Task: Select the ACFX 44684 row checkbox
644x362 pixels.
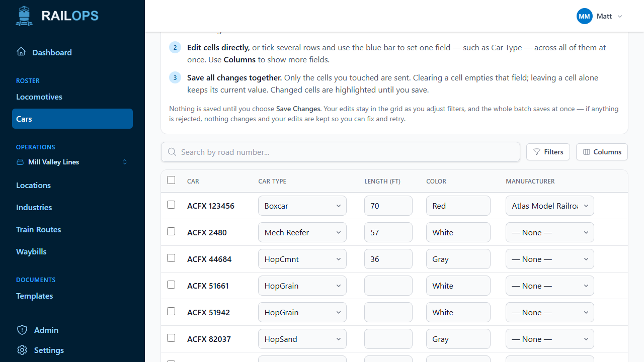Action: pyautogui.click(x=171, y=258)
